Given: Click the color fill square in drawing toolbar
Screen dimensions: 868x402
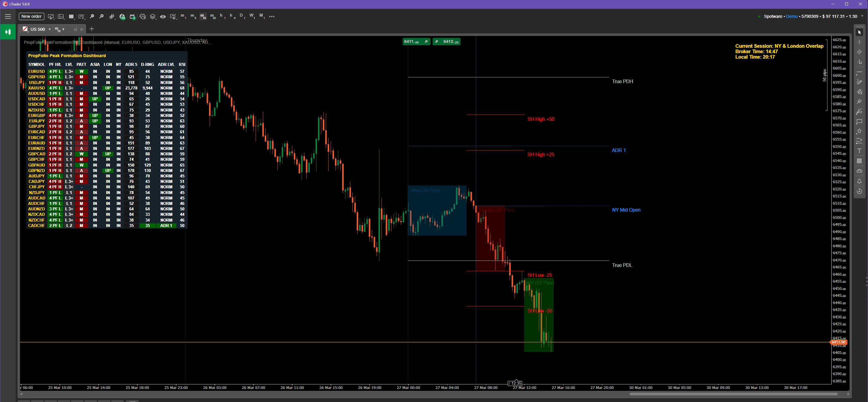Looking at the screenshot, I should tap(859, 161).
